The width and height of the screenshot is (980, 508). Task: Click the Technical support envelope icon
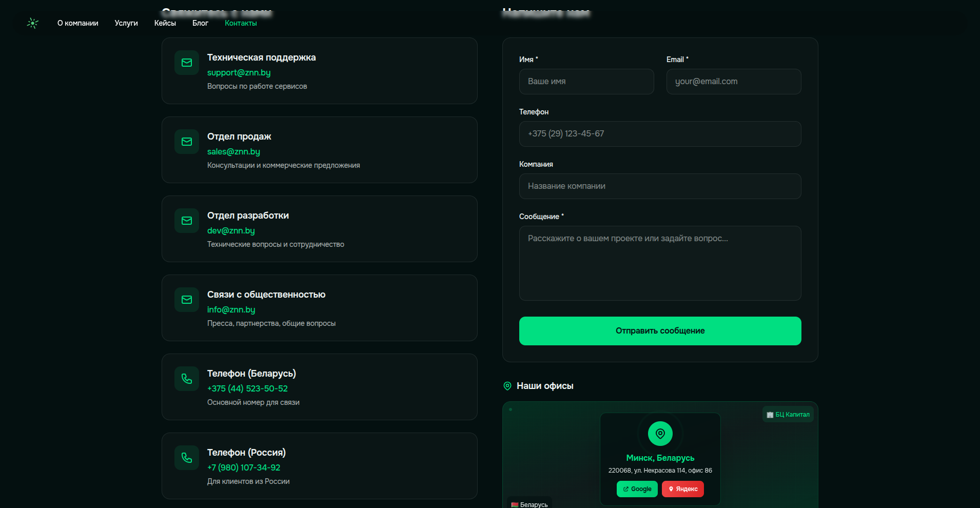click(x=187, y=63)
